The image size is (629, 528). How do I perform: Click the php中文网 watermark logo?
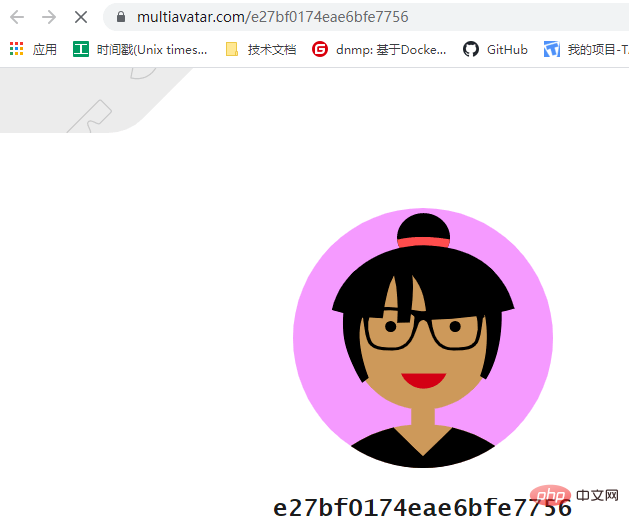pyautogui.click(x=574, y=496)
